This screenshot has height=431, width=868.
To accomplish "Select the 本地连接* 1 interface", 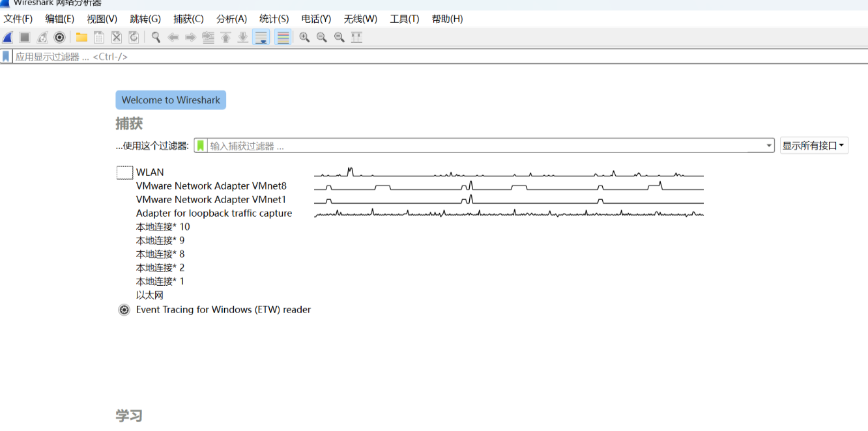I will click(160, 282).
